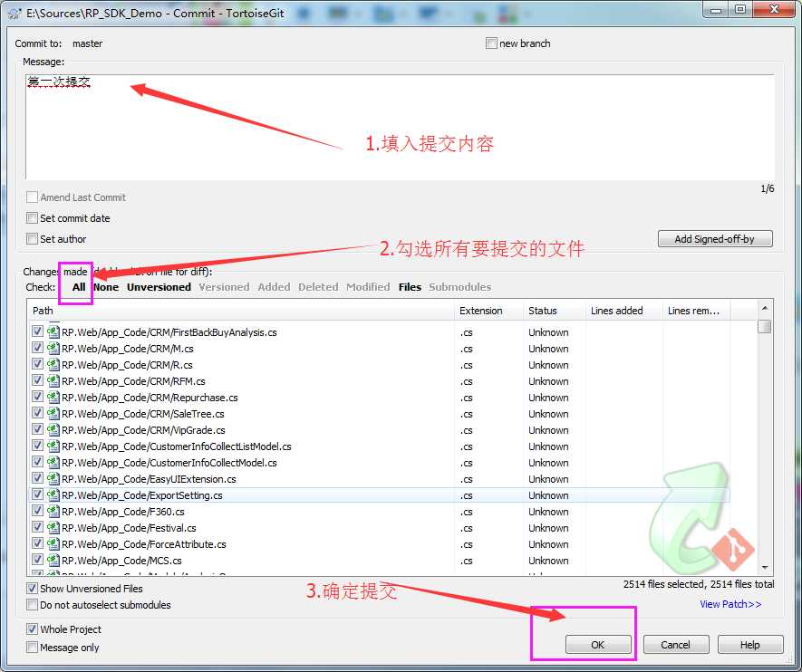This screenshot has width=802, height=672.
Task: Click .cs extension of CustomerInfoCollectModel.cs
Action: [466, 463]
